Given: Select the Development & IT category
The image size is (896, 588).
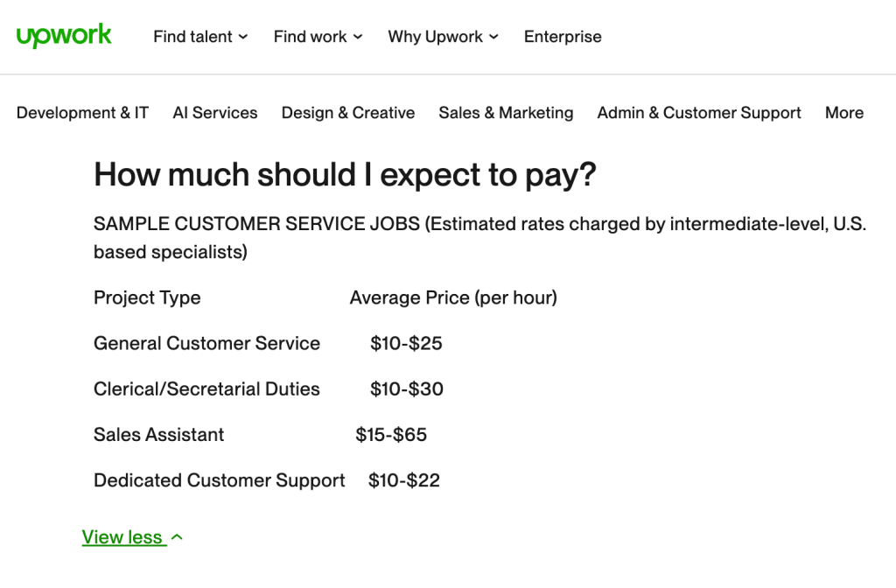Looking at the screenshot, I should coord(82,113).
